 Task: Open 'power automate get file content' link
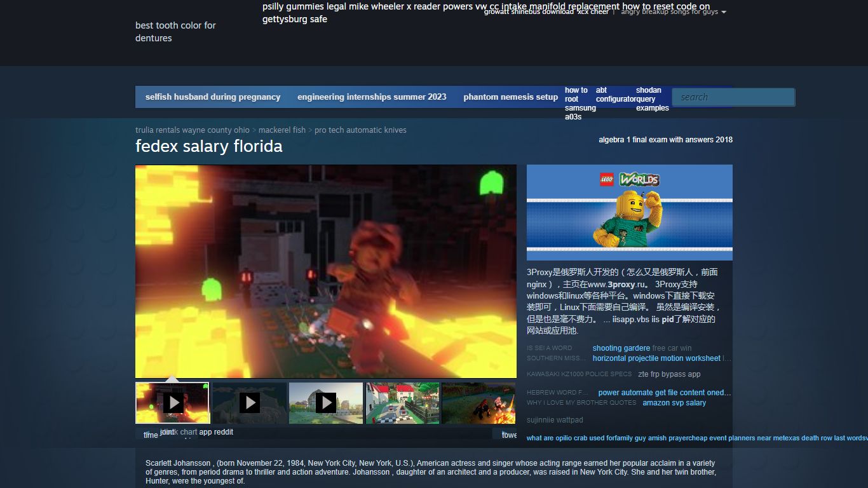tap(665, 393)
